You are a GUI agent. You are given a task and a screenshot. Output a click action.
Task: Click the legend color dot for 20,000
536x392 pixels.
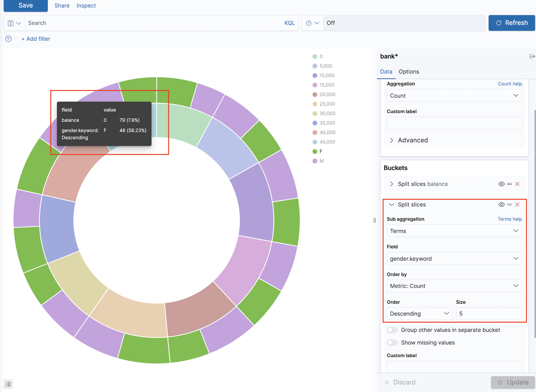coord(315,94)
